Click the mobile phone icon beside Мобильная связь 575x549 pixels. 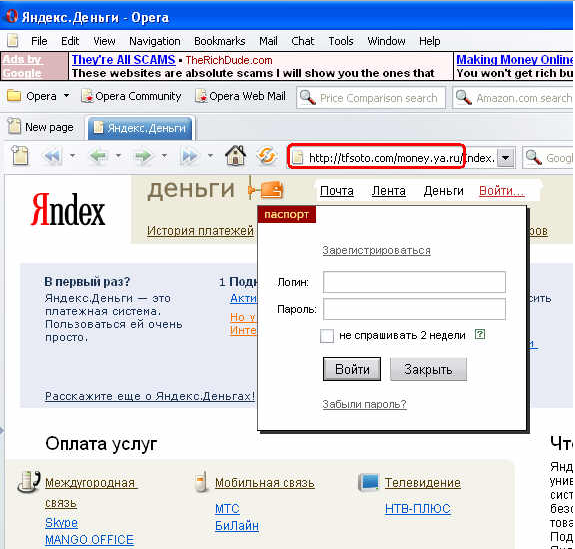(x=201, y=482)
